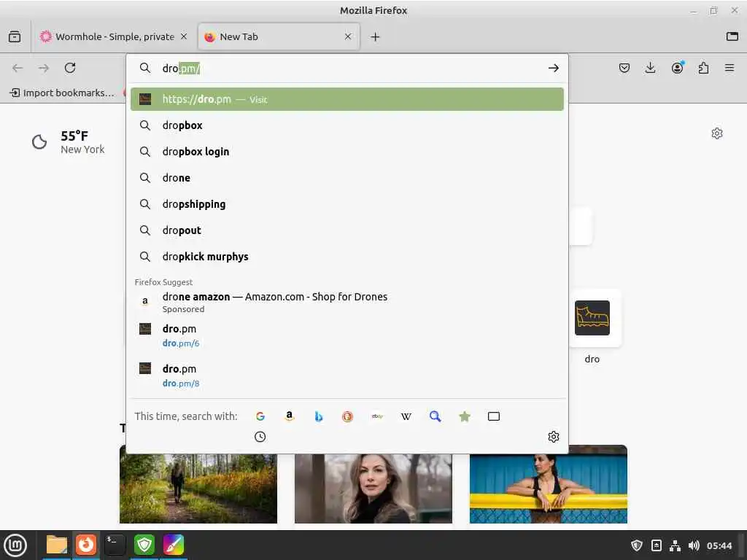
Task: Open the Firefox View tab list icon
Action: pyautogui.click(x=15, y=36)
